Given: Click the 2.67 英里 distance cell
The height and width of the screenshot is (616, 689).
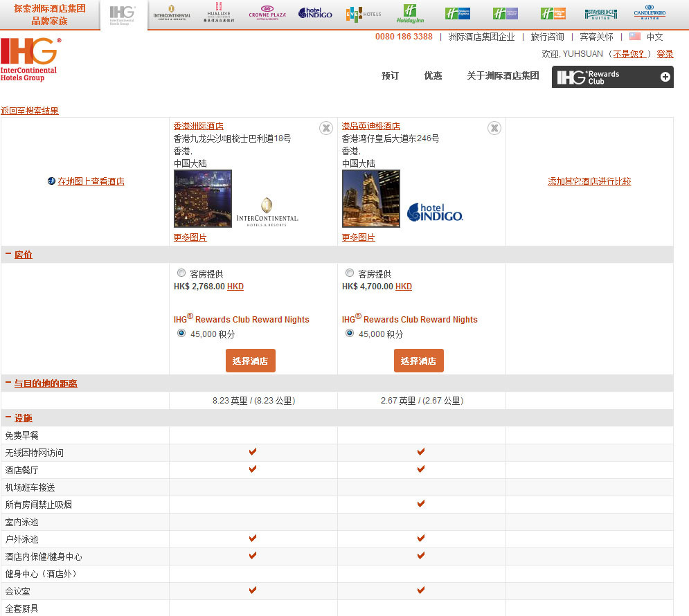Looking at the screenshot, I should coord(422,401).
